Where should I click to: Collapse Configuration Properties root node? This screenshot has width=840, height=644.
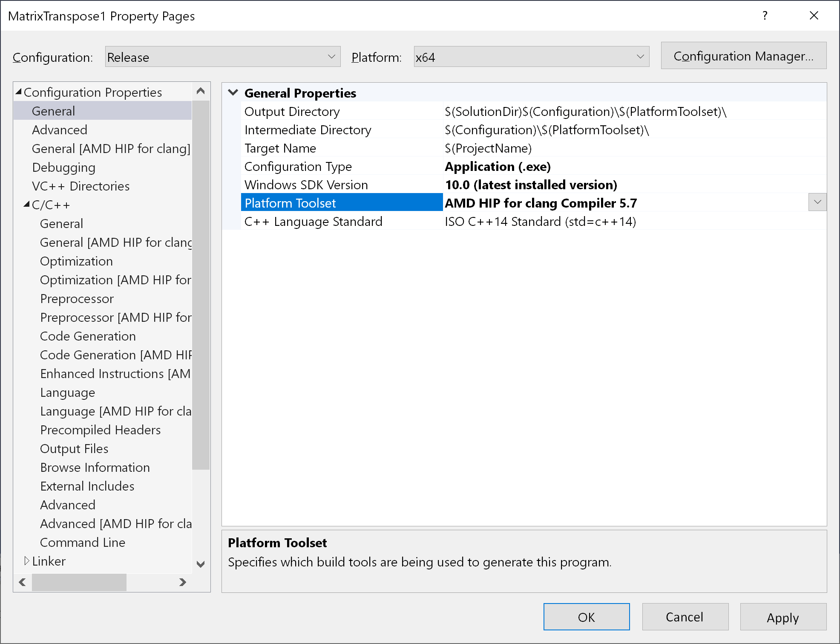pyautogui.click(x=18, y=92)
